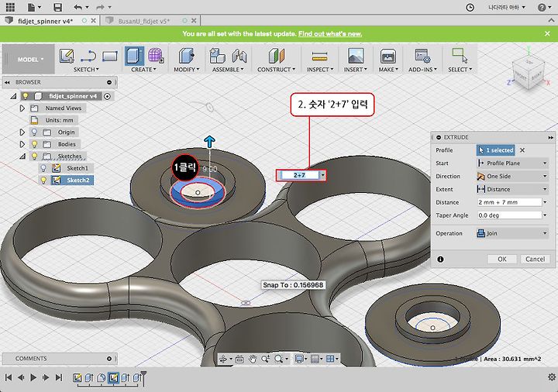This screenshot has width=558, height=392.
Task: Open the Help question mark menu
Action: 544,7
